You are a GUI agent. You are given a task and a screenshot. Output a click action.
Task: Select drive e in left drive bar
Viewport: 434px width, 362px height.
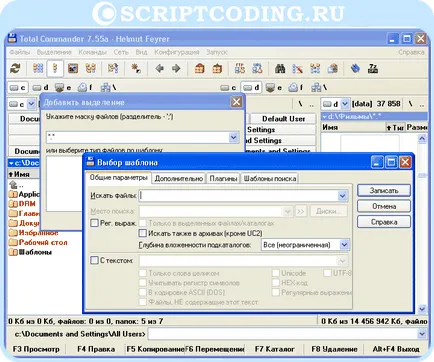pos(63,88)
